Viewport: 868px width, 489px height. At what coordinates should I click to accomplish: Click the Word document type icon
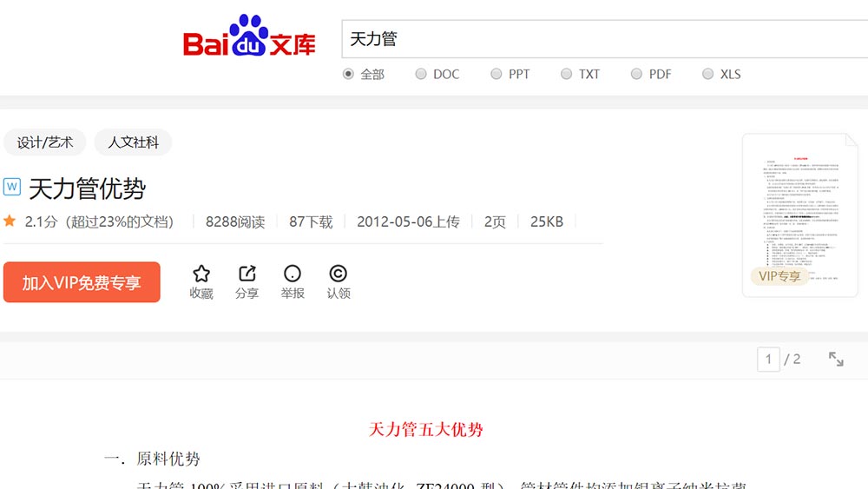pyautogui.click(x=12, y=187)
